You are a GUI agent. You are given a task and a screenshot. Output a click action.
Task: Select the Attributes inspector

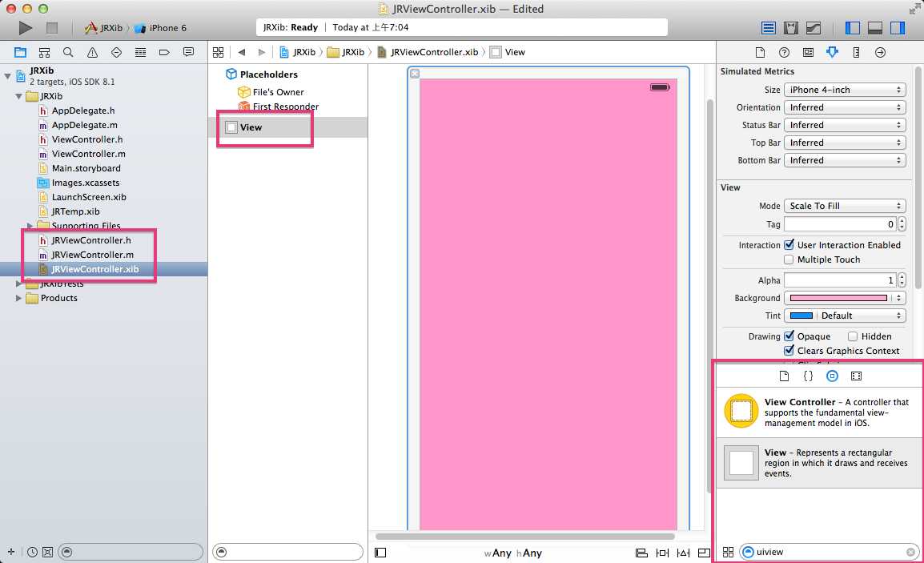(x=832, y=53)
